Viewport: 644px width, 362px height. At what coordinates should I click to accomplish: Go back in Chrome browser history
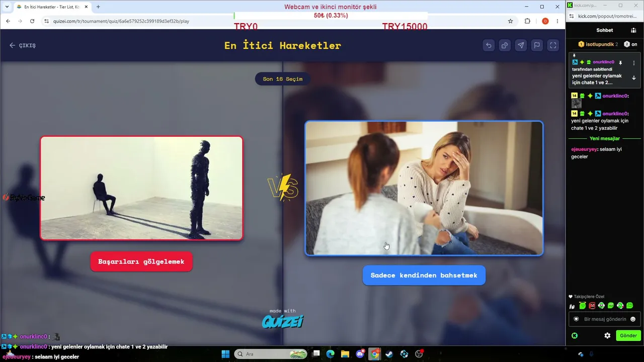[x=8, y=21]
